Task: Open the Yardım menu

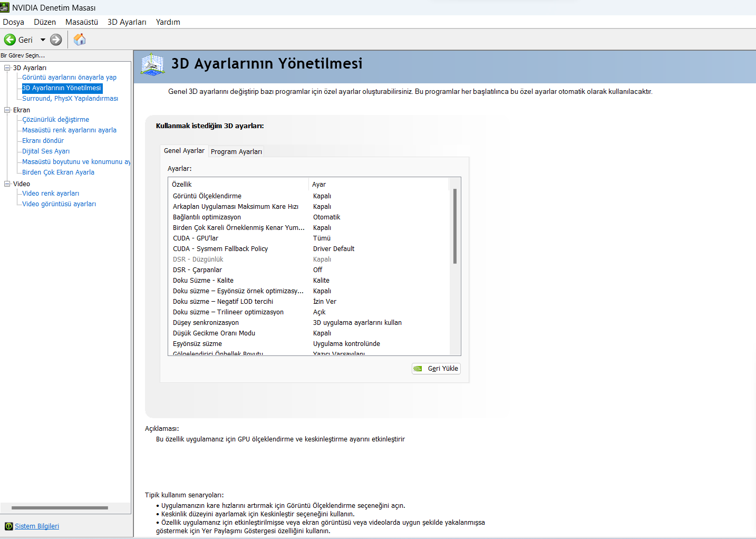Action: click(168, 22)
